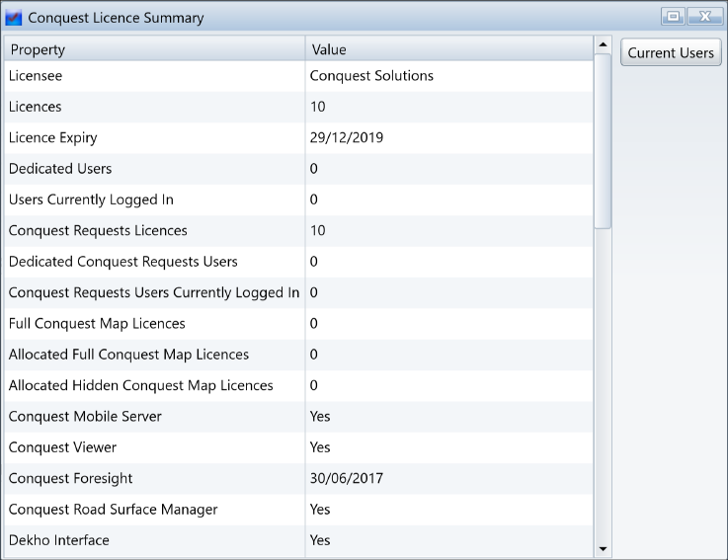The height and width of the screenshot is (560, 728).
Task: Click the 30/06/2017 Foresight date value
Action: [347, 478]
